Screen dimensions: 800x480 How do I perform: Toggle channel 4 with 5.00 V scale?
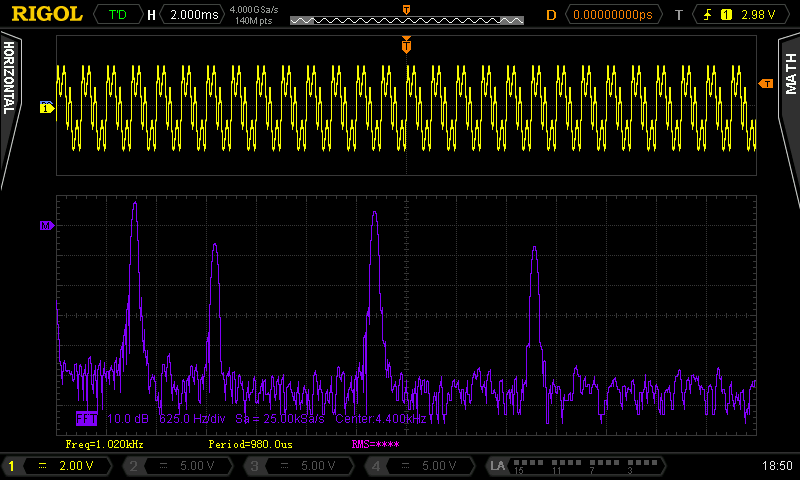420,466
